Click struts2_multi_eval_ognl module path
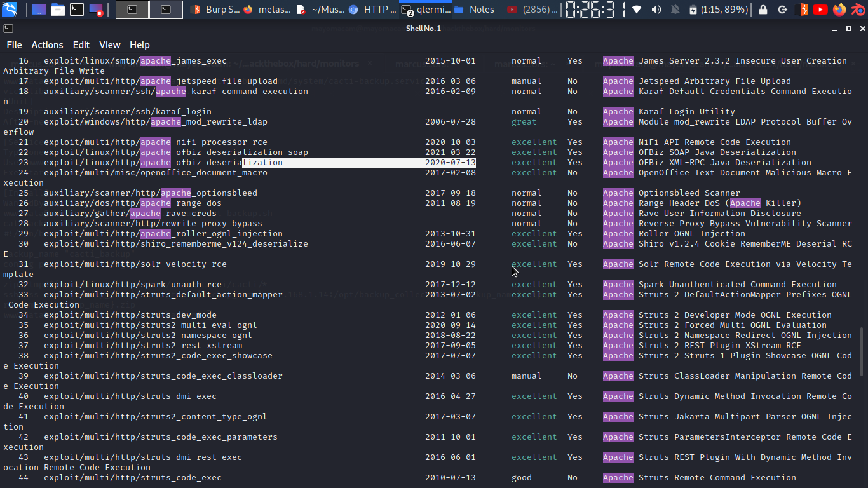 coord(151,325)
